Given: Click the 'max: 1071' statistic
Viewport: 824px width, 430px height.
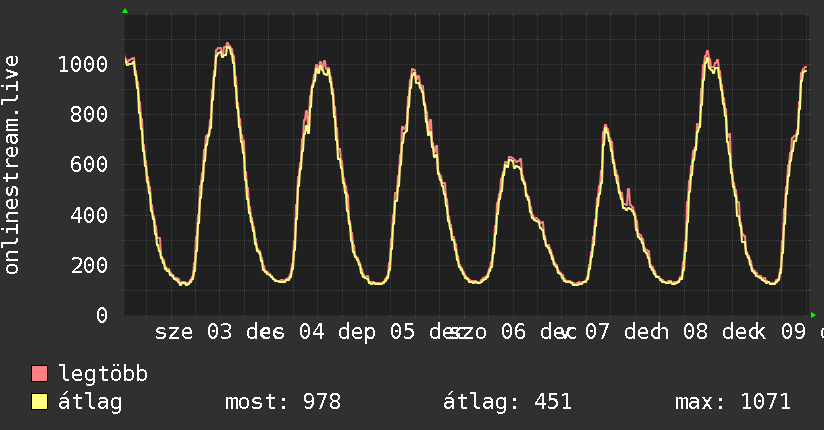Looking at the screenshot, I should tap(733, 403).
